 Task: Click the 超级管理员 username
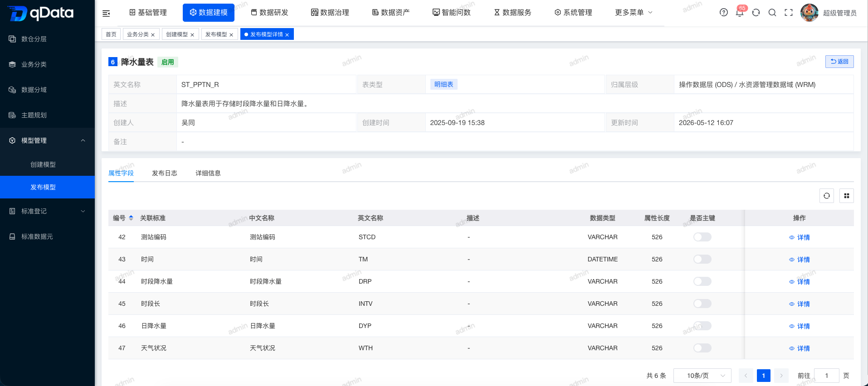pyautogui.click(x=840, y=13)
